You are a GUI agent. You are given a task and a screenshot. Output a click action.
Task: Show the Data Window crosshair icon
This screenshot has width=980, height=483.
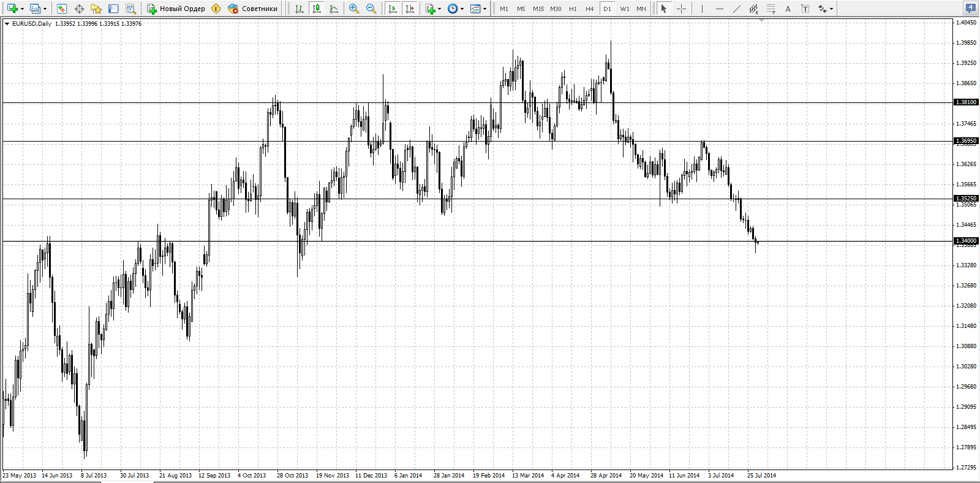pyautogui.click(x=79, y=9)
